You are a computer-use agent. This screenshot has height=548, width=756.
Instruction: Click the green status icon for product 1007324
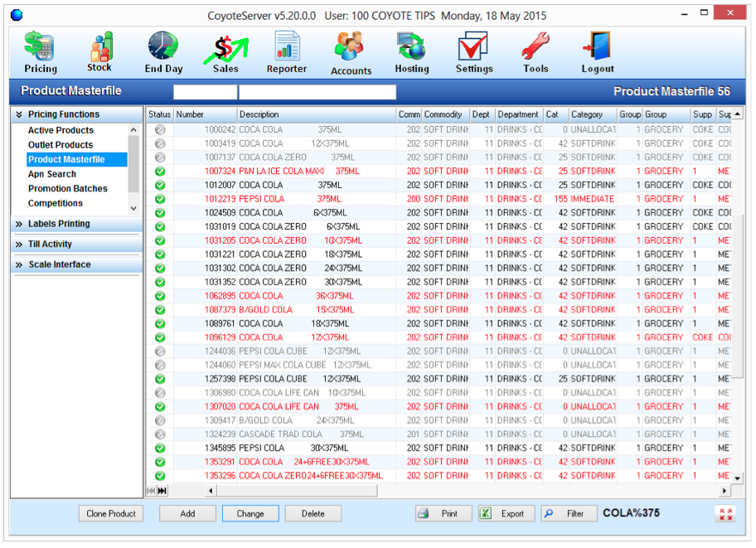tap(160, 172)
